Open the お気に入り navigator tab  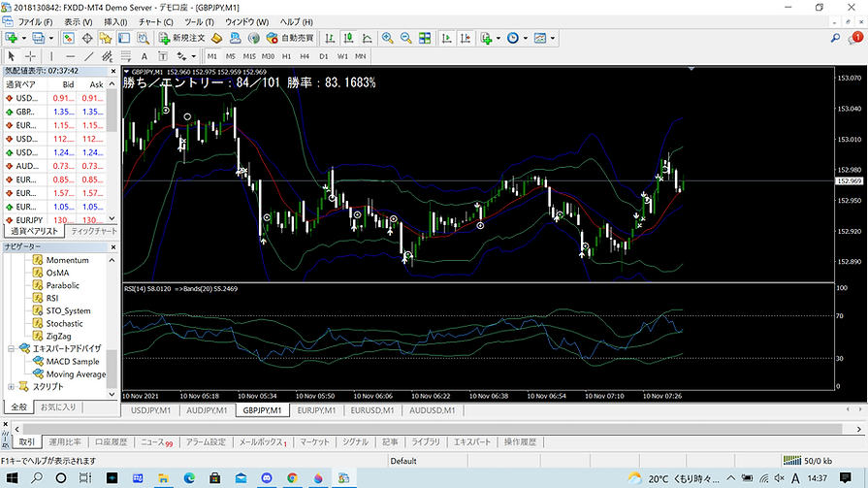pos(58,407)
